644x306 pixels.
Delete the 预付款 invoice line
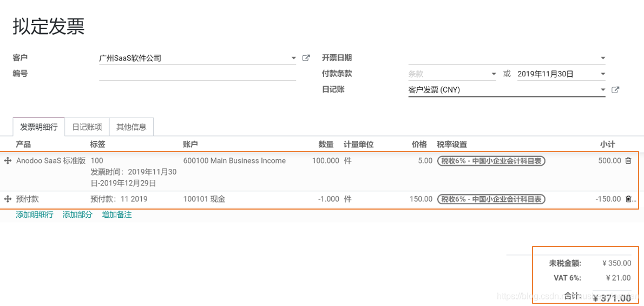tap(628, 199)
